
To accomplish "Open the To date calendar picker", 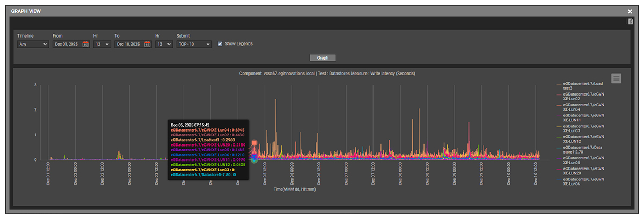I will 147,45.
